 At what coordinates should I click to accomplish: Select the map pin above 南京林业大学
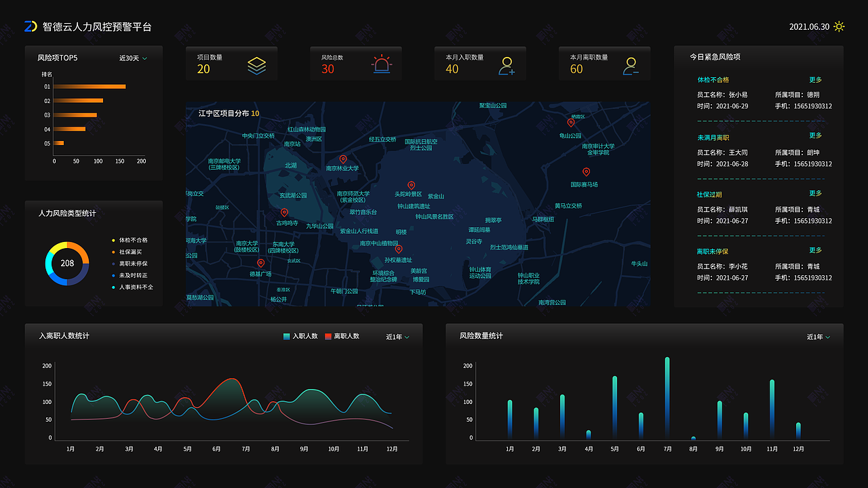pyautogui.click(x=343, y=159)
